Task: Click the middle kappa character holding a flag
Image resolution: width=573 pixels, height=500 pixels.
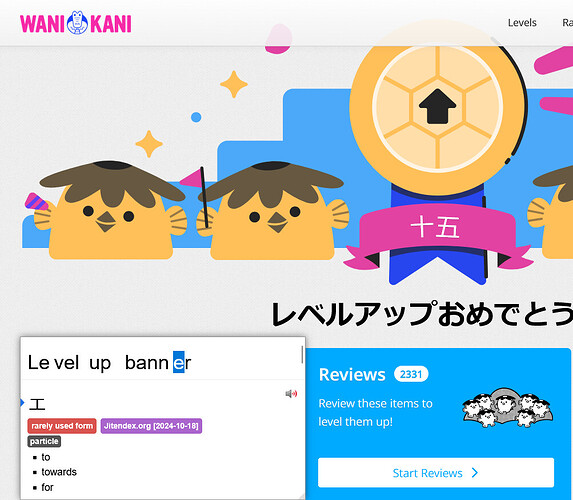Action: click(269, 211)
